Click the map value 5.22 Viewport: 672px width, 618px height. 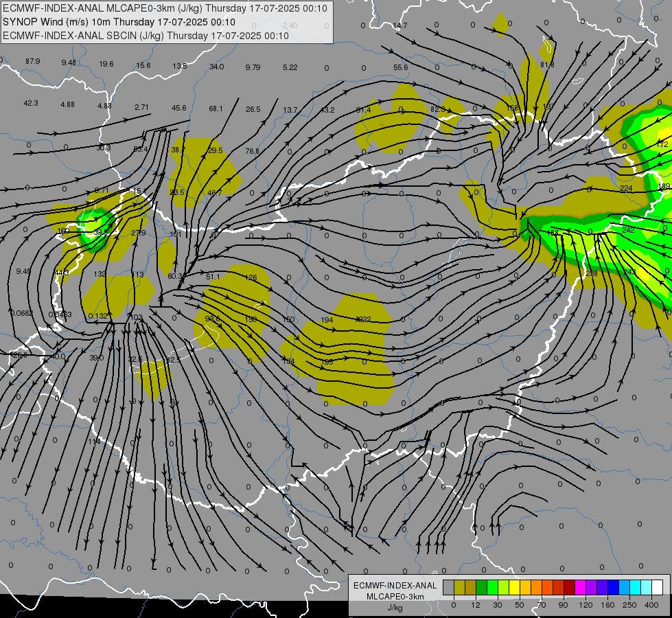pos(290,67)
